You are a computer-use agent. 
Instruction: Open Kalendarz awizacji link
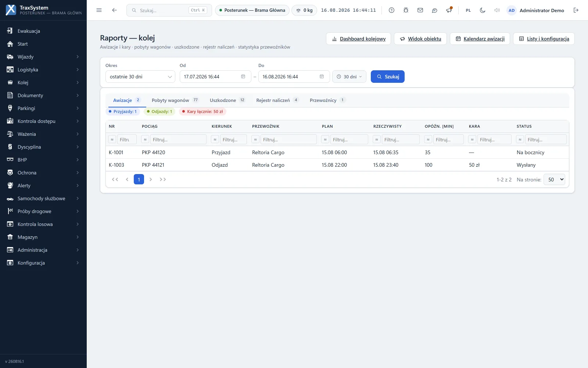480,39
